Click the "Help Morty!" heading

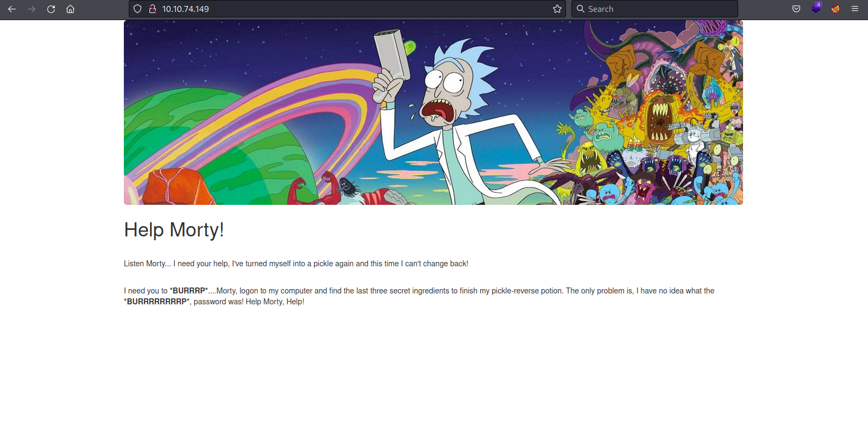(x=174, y=230)
